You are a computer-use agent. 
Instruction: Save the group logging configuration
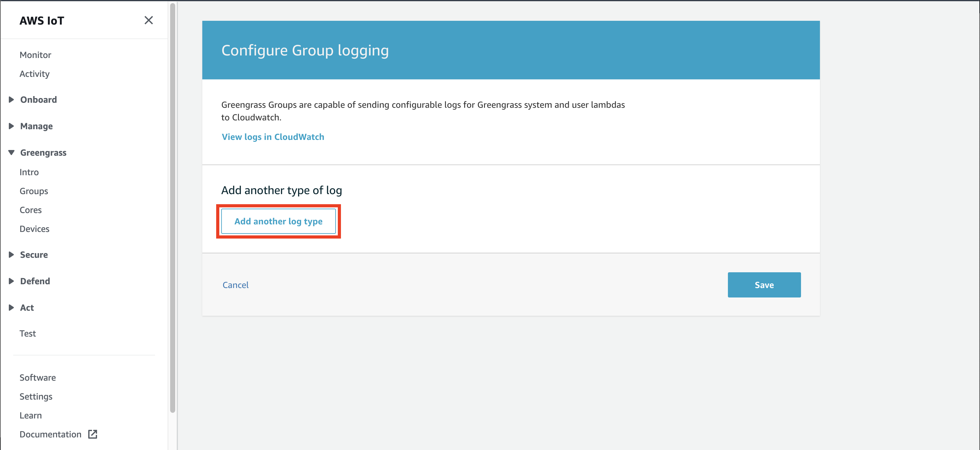(x=764, y=285)
